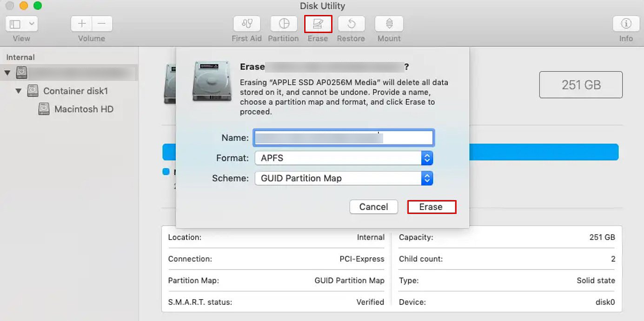
Task: Click the yellow minimize window button
Action: click(23, 6)
